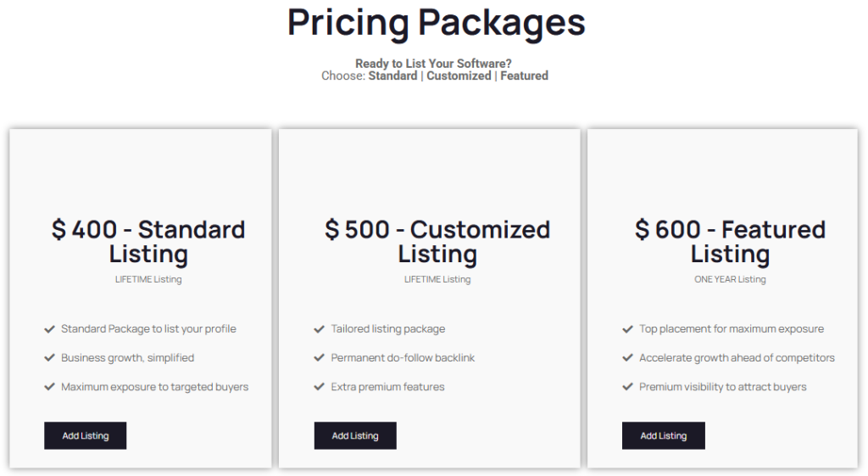
Task: Click 'ONE YEAR Listing' label under Featured
Action: [730, 279]
